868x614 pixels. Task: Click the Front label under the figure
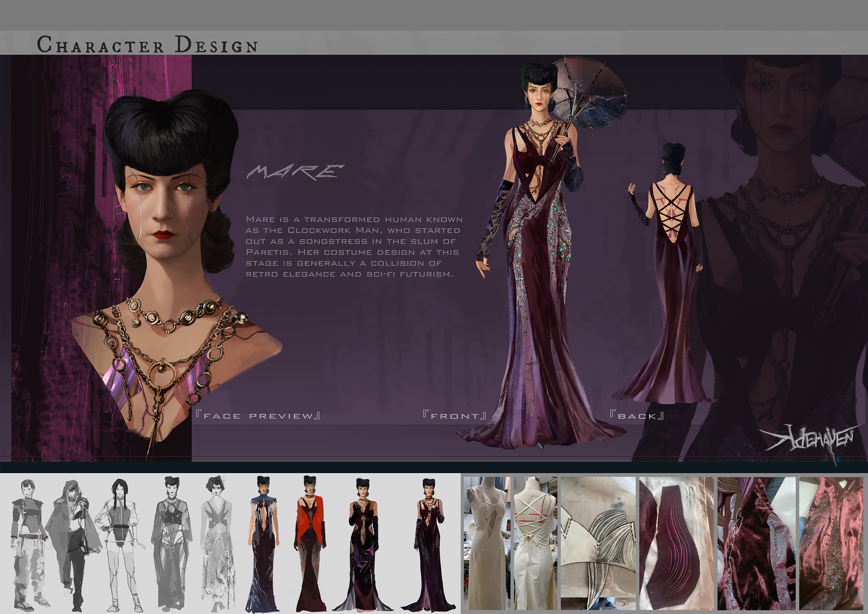pyautogui.click(x=454, y=416)
